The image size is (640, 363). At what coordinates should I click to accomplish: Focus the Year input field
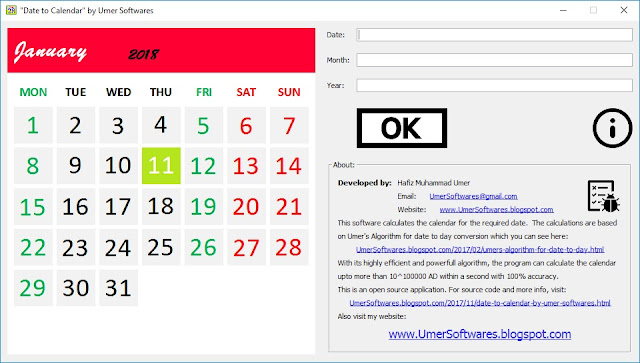pos(494,85)
